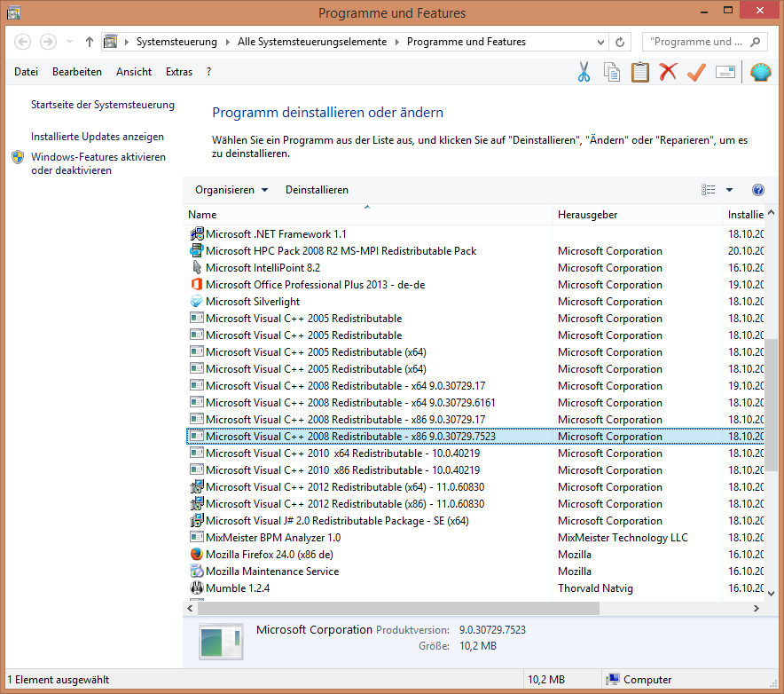Go back with the back arrow
The image size is (784, 694).
(22, 42)
